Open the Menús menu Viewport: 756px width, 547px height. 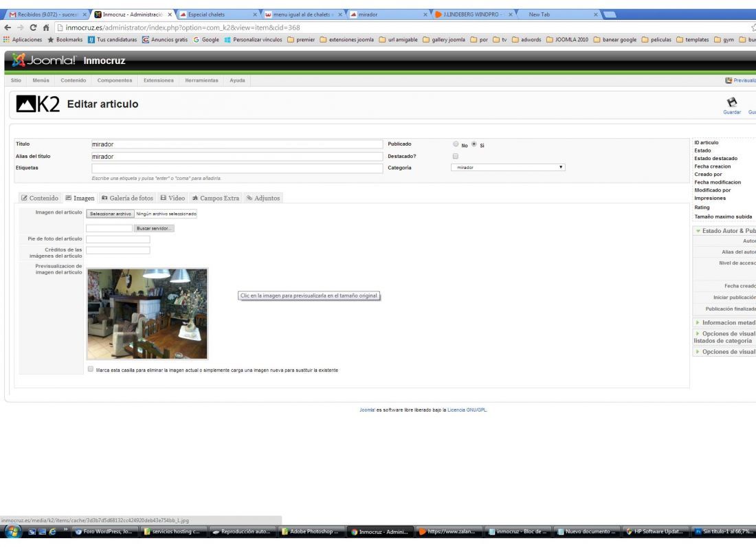click(41, 80)
